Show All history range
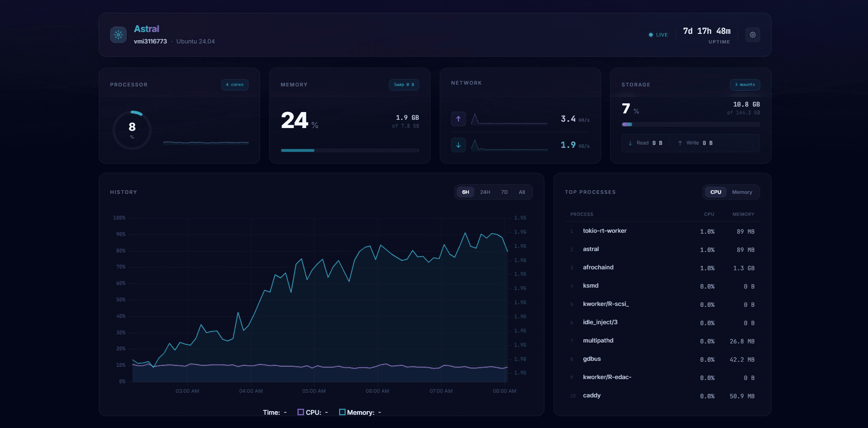The height and width of the screenshot is (428, 868). [x=522, y=192]
